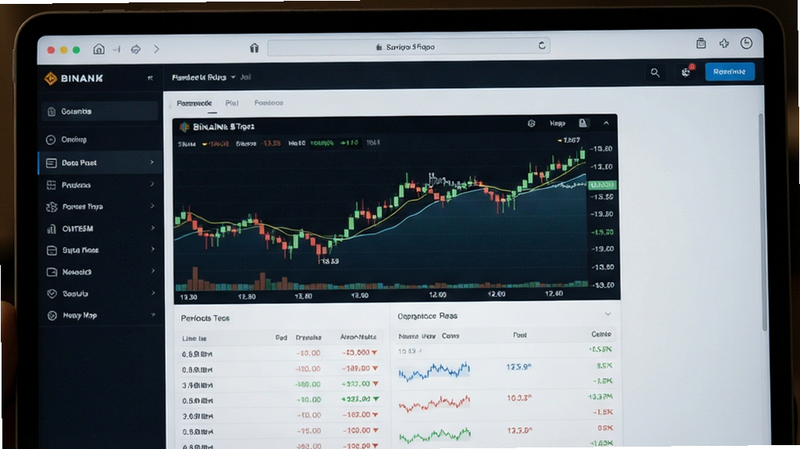Open chart settings gear icon

point(531,123)
